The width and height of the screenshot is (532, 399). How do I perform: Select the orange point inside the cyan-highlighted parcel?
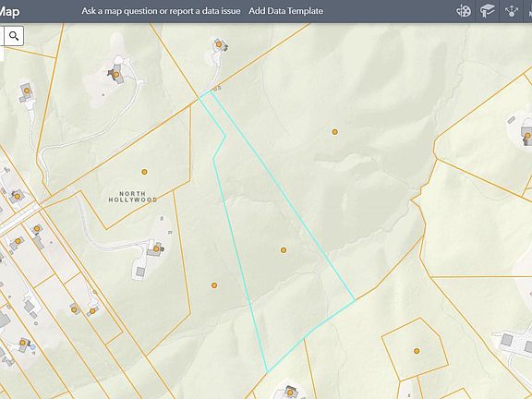pos(284,250)
